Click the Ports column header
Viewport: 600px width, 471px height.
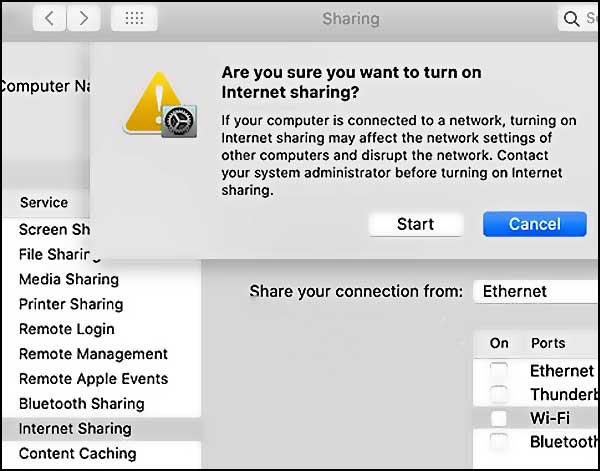[x=548, y=343]
